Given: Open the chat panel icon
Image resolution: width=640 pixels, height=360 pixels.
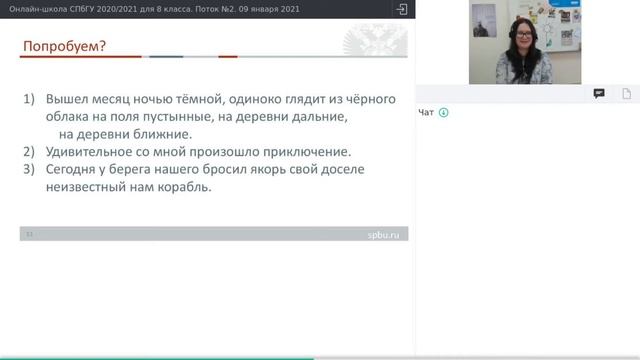Looking at the screenshot, I should (599, 94).
